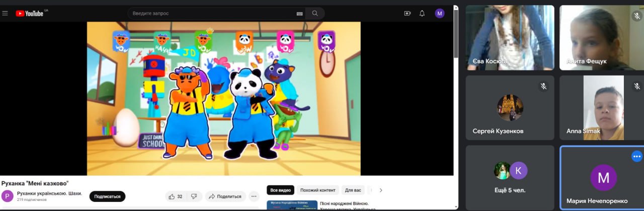
Task: Select the 'Все видео' filter chip
Action: pyautogui.click(x=281, y=190)
